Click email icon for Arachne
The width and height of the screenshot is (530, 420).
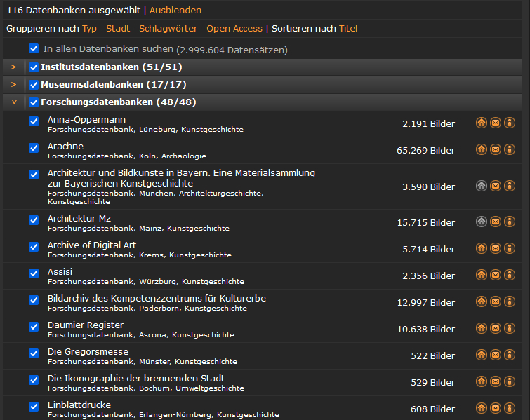pos(496,149)
